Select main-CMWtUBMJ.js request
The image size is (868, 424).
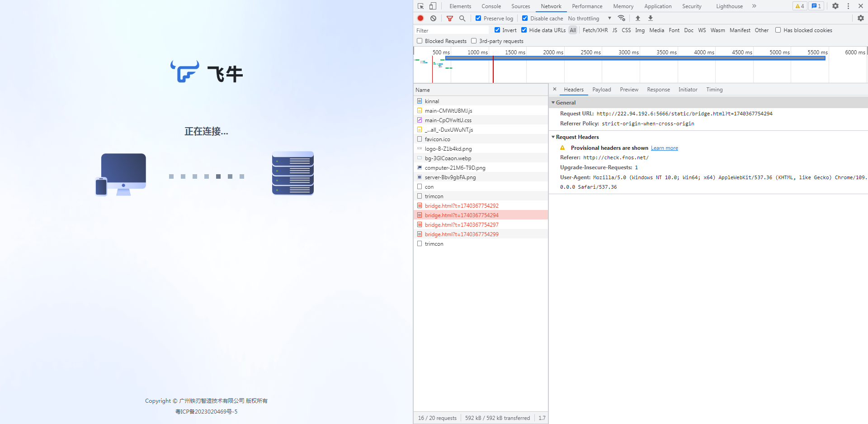click(481, 110)
